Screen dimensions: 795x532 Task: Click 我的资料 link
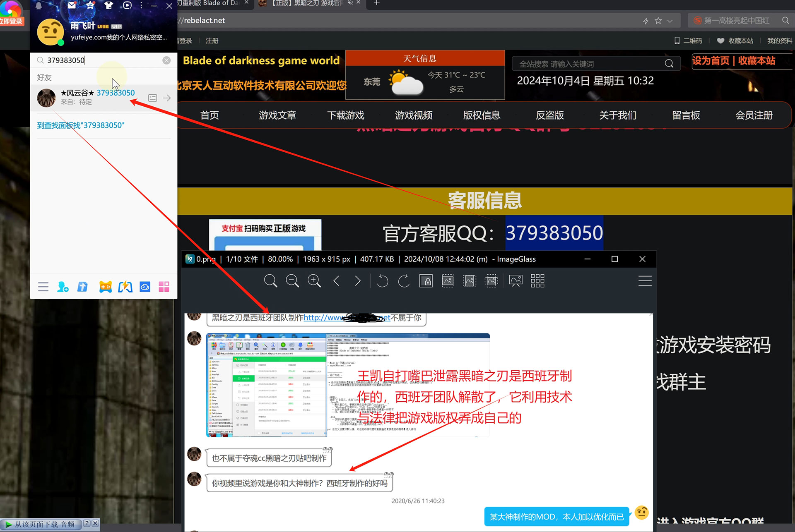coord(779,41)
